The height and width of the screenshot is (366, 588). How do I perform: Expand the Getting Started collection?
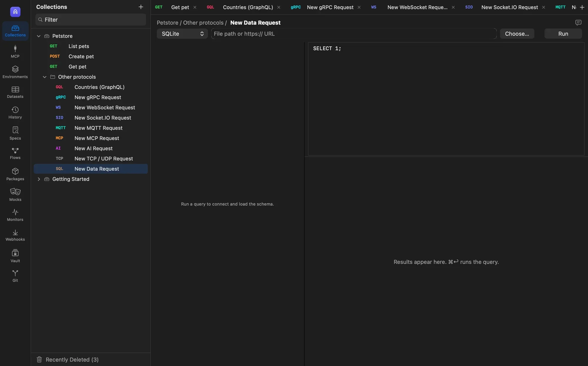(x=39, y=179)
